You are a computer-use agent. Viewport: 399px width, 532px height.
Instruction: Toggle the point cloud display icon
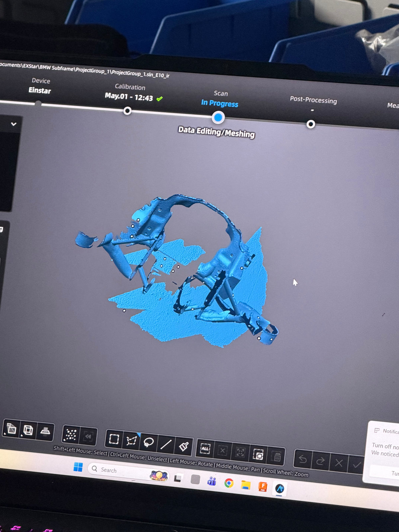click(71, 435)
